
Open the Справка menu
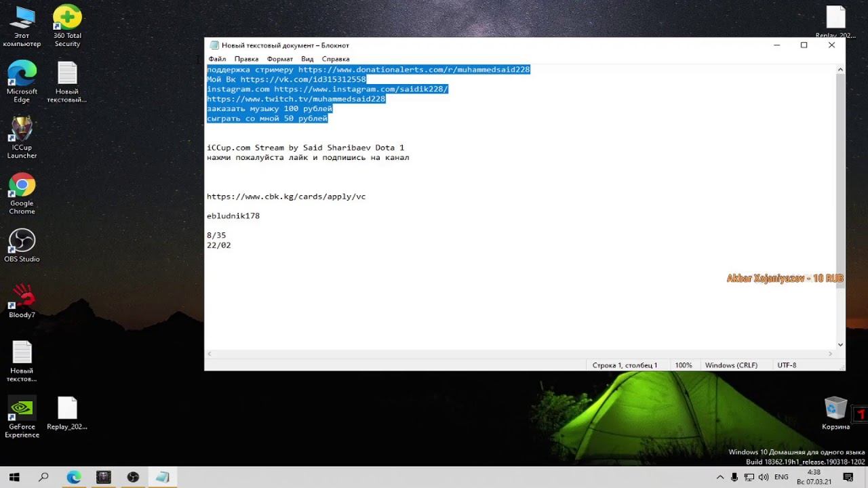336,59
